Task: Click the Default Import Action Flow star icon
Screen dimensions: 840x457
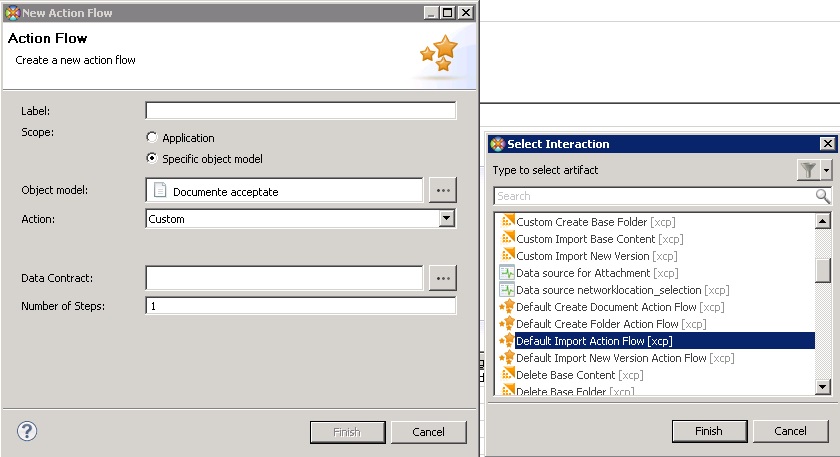Action: (x=507, y=340)
